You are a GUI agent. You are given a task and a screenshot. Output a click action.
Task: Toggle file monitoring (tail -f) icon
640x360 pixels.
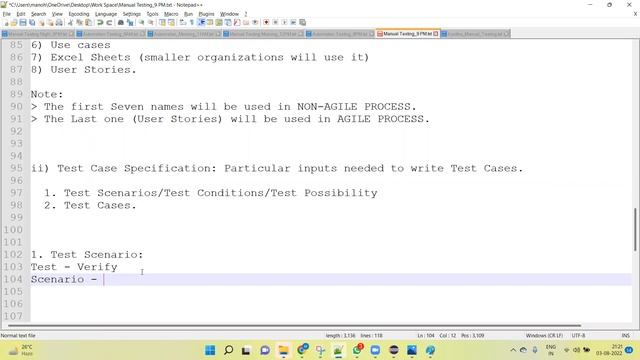coord(255,22)
